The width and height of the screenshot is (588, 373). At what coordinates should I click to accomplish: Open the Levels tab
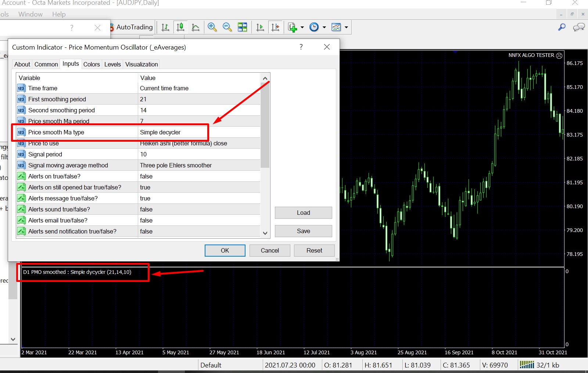112,64
